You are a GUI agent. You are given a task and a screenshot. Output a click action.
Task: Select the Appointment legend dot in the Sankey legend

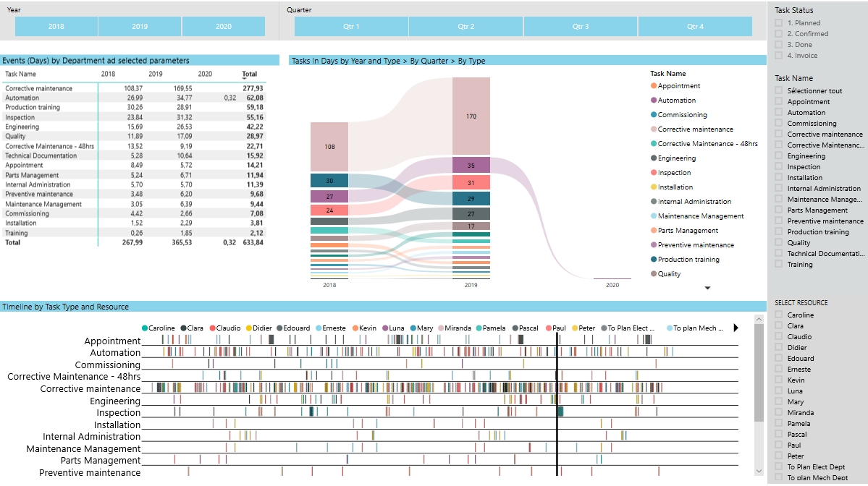point(652,85)
